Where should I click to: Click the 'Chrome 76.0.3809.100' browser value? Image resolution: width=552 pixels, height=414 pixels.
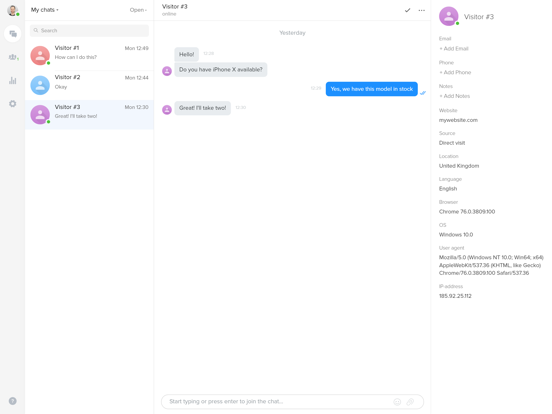point(467,212)
